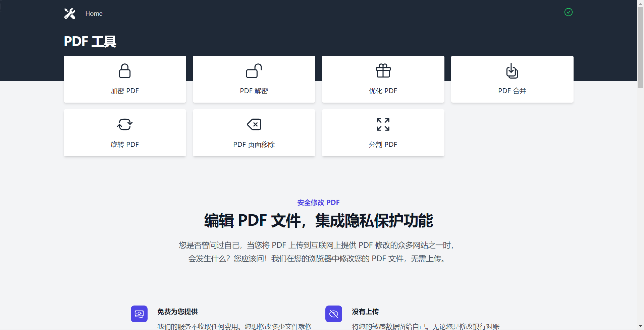644x330 pixels.
Task: Click the open lock icon for PDF 解密
Action: coord(254,71)
